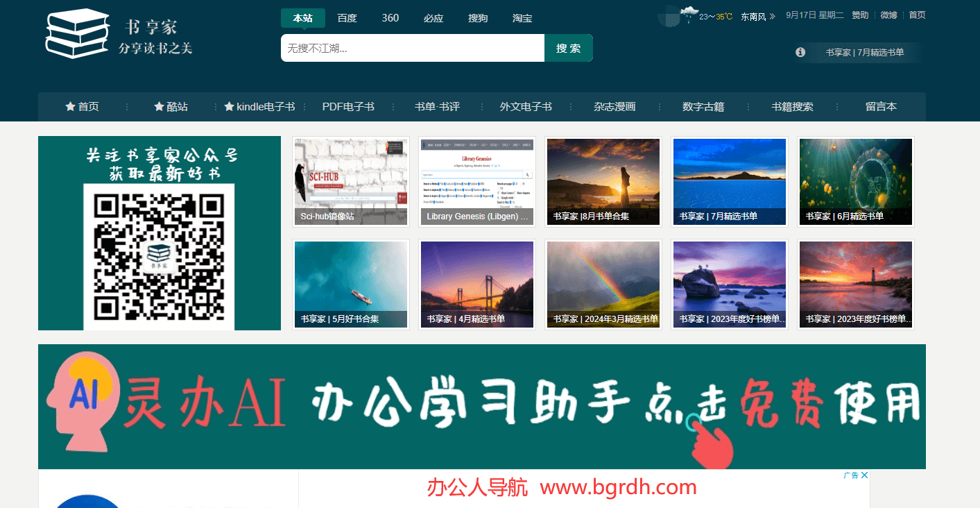
Task: Click the 首页 link in the top-right header
Action: coord(917,15)
